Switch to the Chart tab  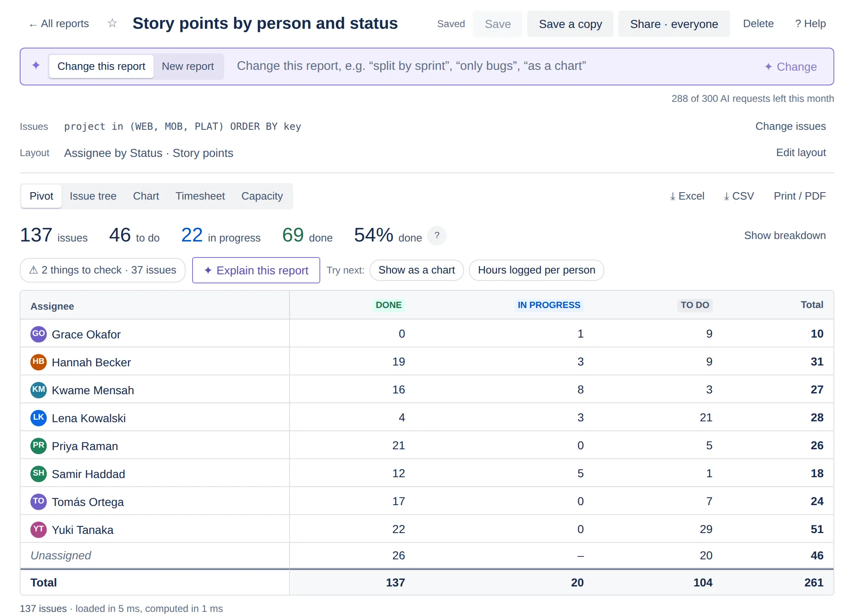pos(146,196)
